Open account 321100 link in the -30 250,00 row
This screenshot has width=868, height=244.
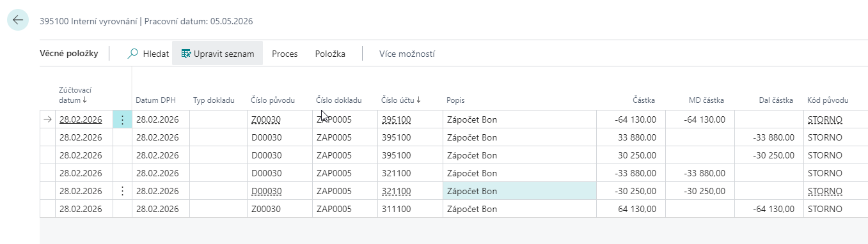397,191
